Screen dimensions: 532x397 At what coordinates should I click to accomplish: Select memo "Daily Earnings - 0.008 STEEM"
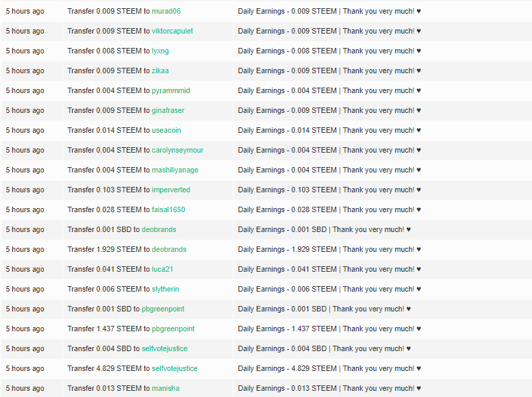(x=287, y=51)
